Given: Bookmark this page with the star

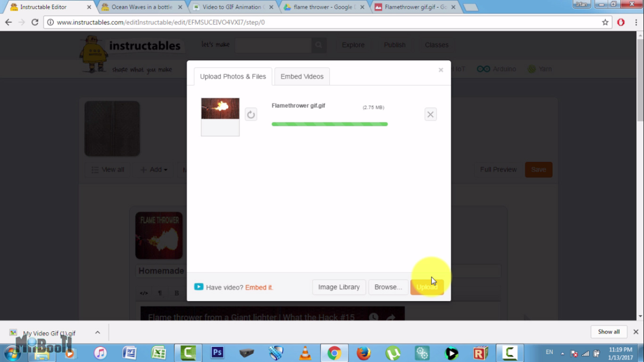Looking at the screenshot, I should (605, 22).
